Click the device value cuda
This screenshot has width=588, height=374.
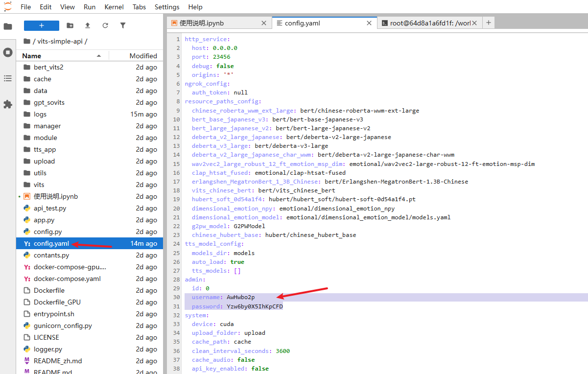(227, 324)
